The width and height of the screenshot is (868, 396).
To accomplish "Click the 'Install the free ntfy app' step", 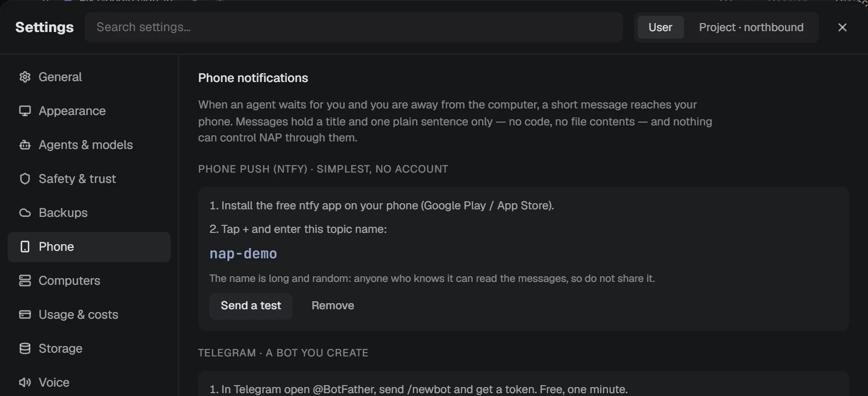I will click(x=382, y=206).
